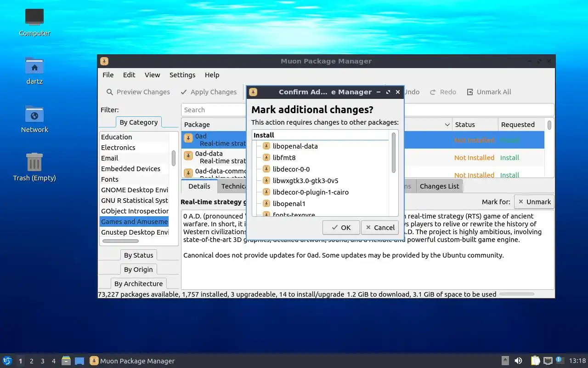Click the 0ad package row icon

(x=188, y=138)
